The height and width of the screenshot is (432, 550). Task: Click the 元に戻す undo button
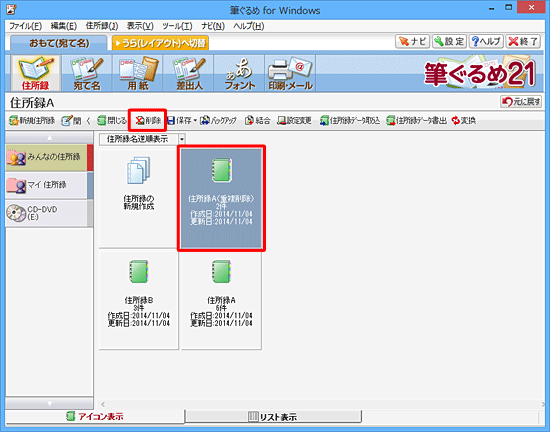(521, 102)
